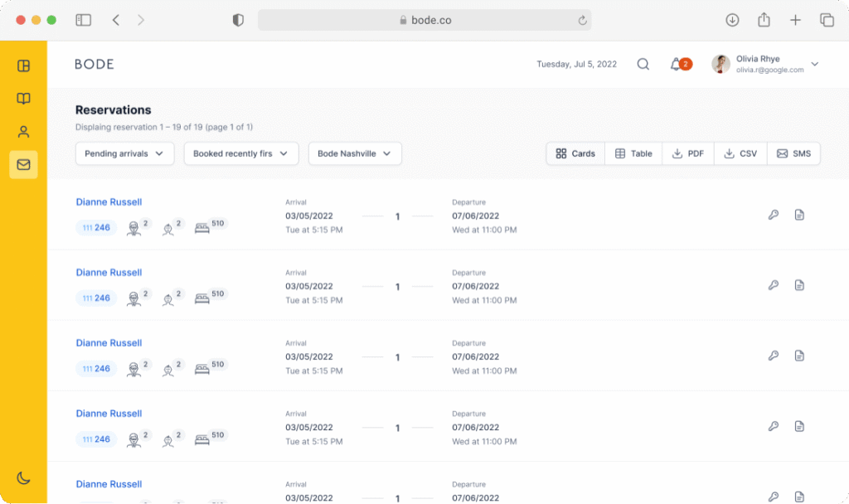The image size is (849, 504).
Task: Reload the page with refresh icon
Action: pos(582,20)
